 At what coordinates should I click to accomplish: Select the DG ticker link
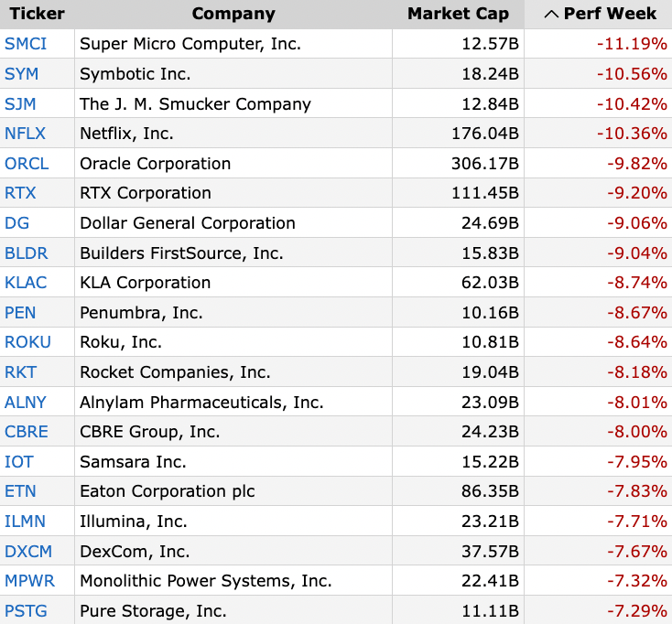(17, 223)
